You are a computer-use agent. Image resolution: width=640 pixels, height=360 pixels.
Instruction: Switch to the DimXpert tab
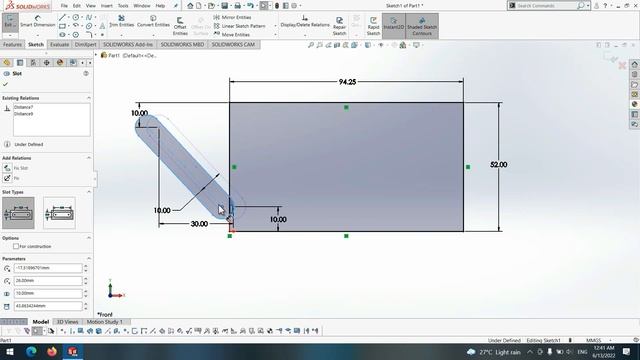(x=85, y=44)
